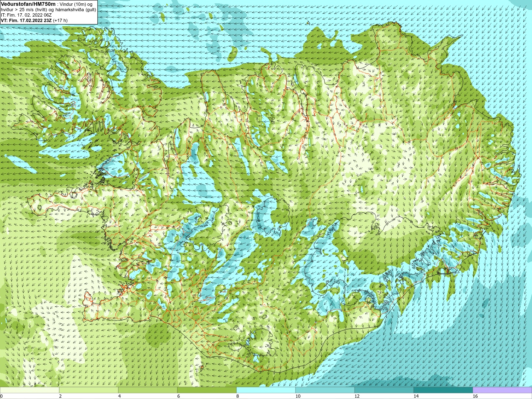This screenshot has height=399, width=532.
Task: Click the purple legend swatch above 16
Action: click(502, 390)
